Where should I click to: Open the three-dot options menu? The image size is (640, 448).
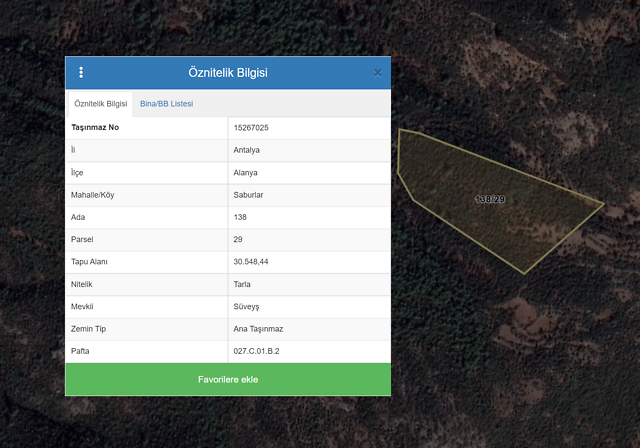coord(81,73)
